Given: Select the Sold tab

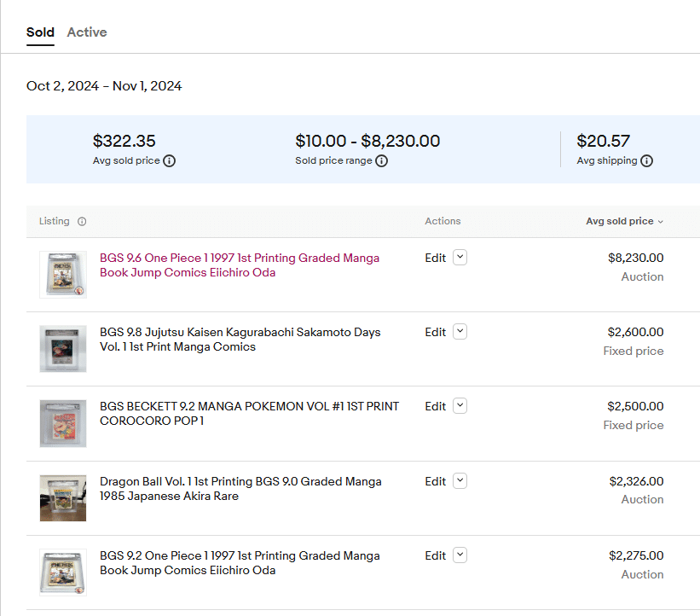Looking at the screenshot, I should [x=40, y=32].
